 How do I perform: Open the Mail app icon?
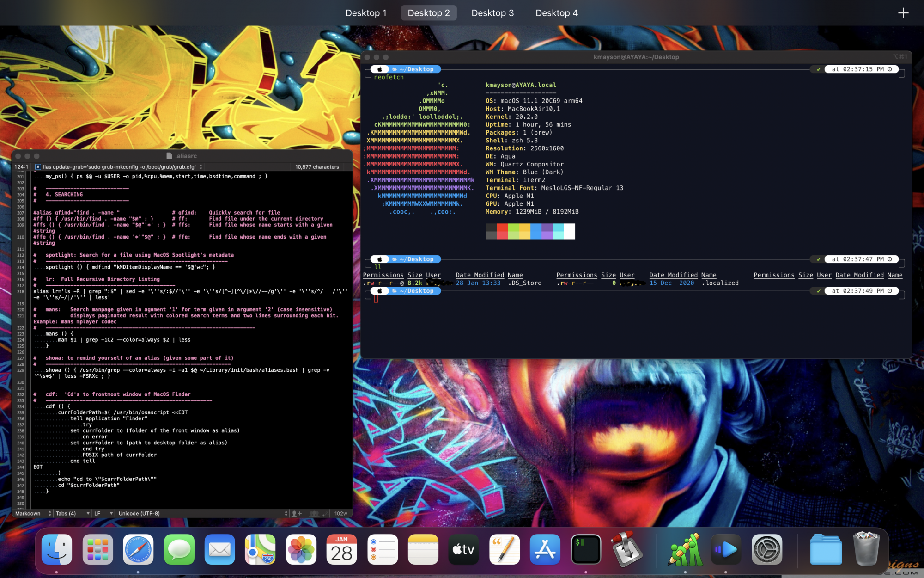coord(219,549)
